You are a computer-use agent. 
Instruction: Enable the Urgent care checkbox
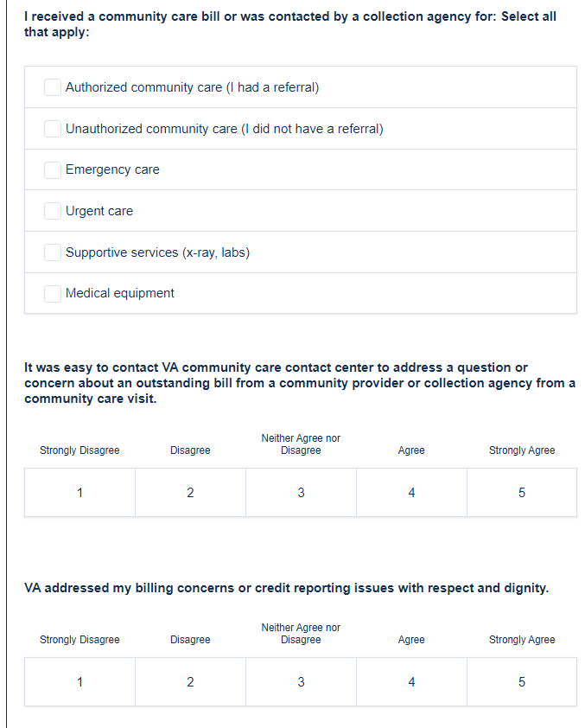point(54,211)
